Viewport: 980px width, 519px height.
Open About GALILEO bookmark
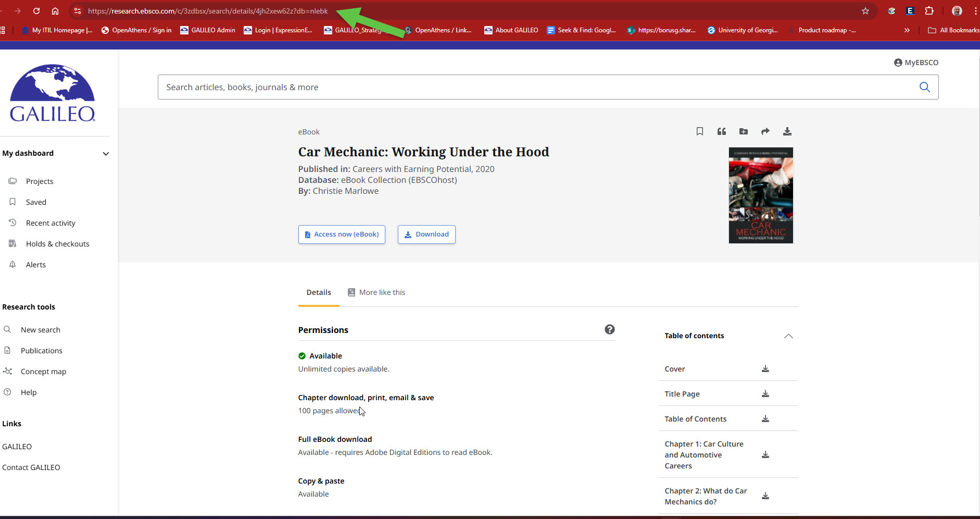(x=511, y=30)
